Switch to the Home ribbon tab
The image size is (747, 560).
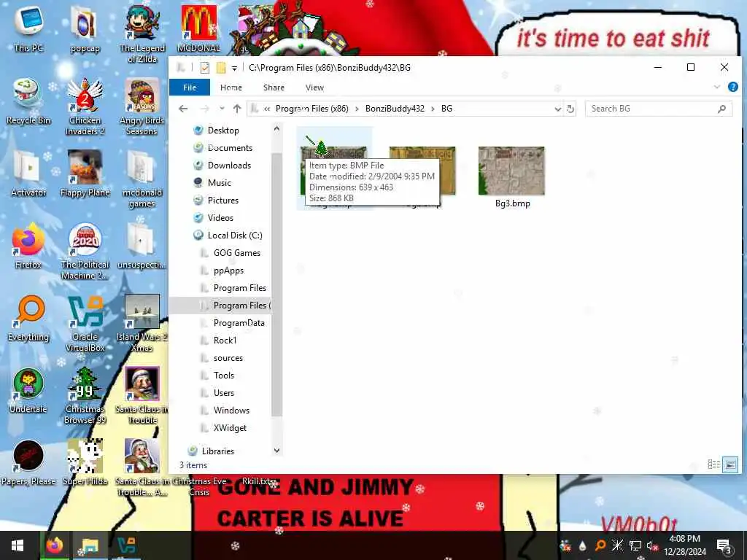click(x=231, y=87)
